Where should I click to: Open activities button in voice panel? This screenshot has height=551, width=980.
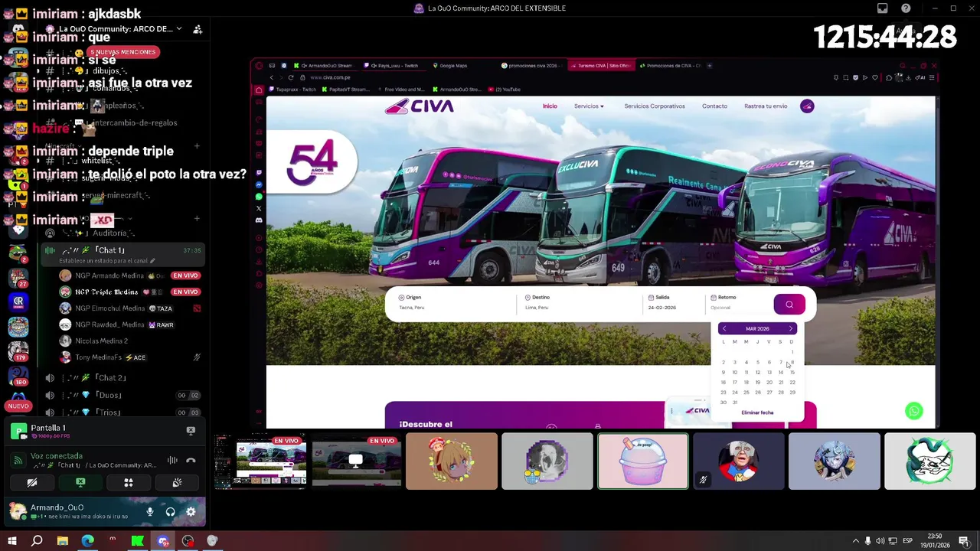[129, 483]
